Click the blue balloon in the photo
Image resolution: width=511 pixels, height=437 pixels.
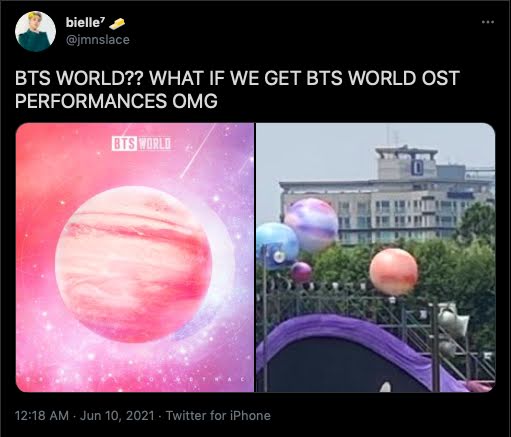(x=277, y=246)
